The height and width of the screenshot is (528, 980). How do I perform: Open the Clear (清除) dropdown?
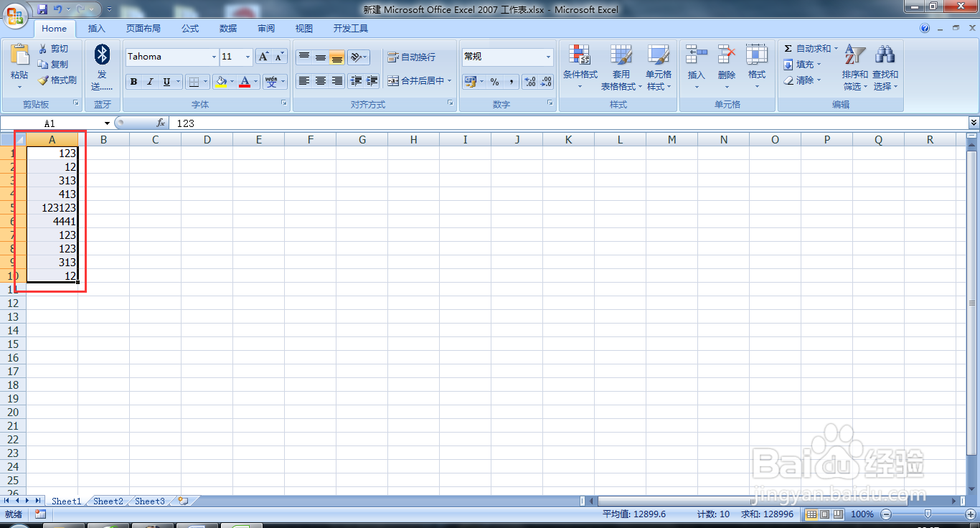tap(802, 80)
